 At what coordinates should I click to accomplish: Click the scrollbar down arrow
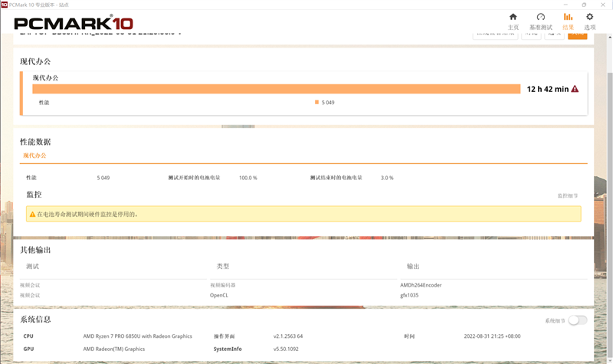coord(610,360)
